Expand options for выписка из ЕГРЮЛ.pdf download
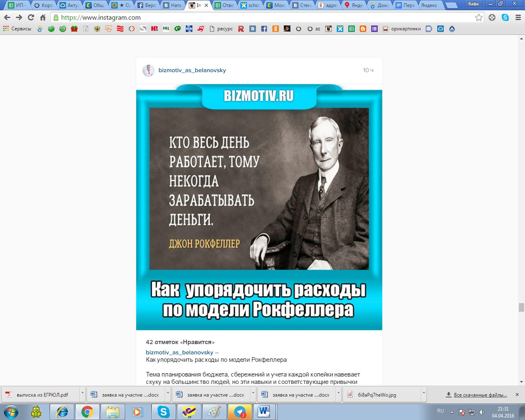525x420 pixels. (x=82, y=395)
